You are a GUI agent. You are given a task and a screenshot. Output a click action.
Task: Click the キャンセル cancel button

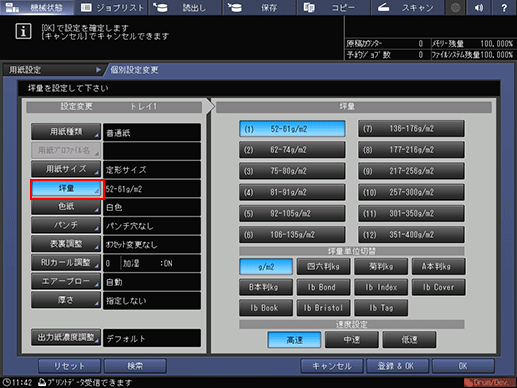pos(332,366)
